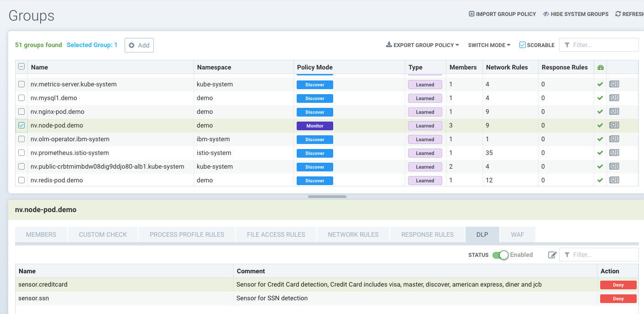This screenshot has height=314, width=644.
Task: Click green checkmark in nv.prometheus.istio-system row
Action: tap(600, 153)
